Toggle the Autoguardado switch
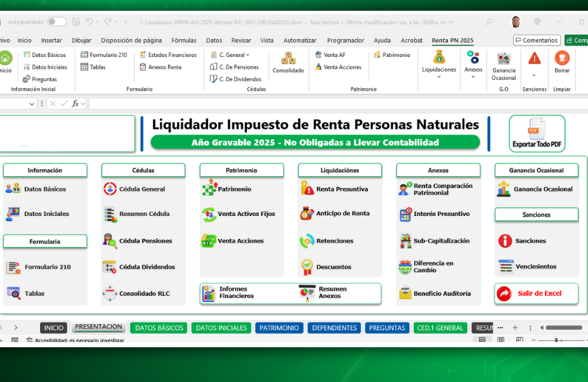 click(56, 22)
